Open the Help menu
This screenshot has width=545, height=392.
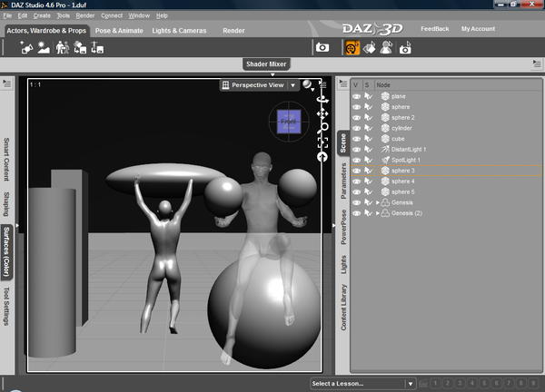162,15
